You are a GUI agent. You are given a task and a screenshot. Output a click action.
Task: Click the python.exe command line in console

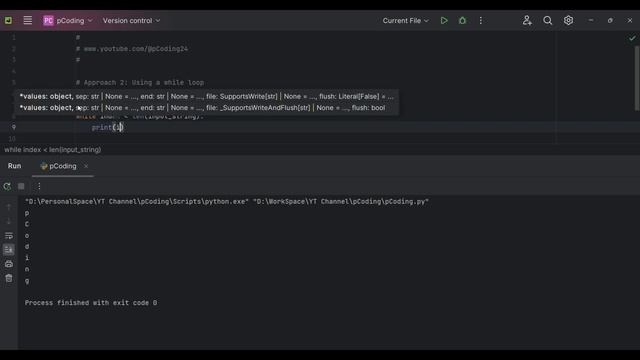227,201
